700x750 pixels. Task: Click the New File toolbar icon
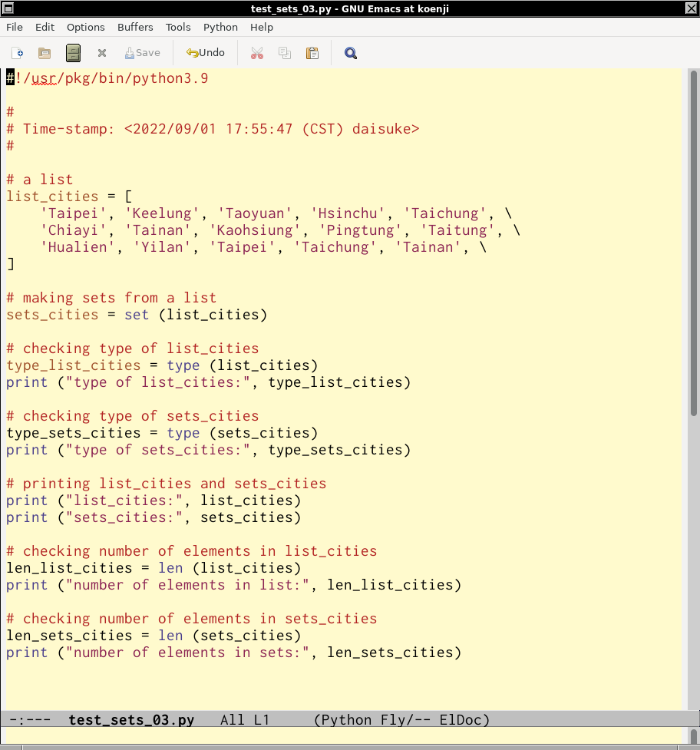18,53
